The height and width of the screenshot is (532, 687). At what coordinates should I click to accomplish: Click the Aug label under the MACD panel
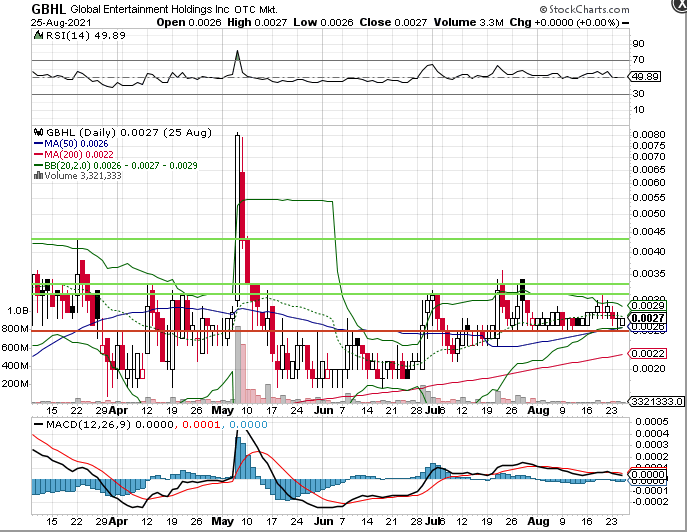[x=538, y=521]
